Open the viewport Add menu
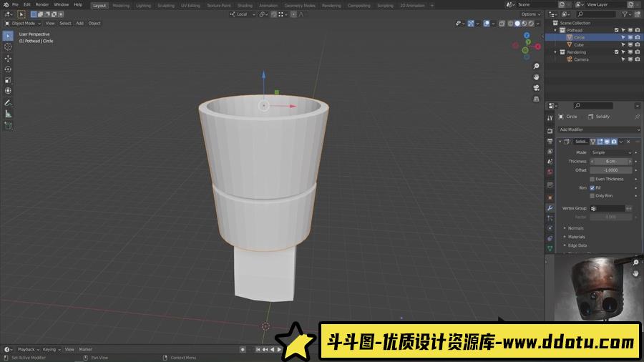 (79, 24)
